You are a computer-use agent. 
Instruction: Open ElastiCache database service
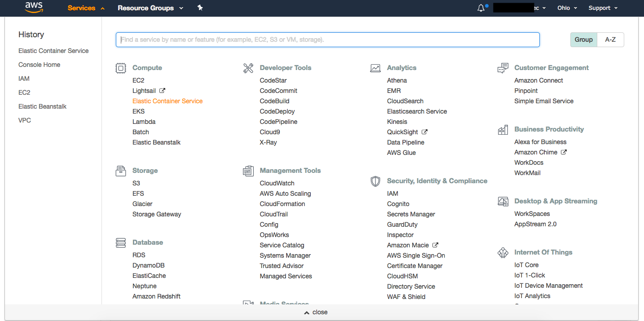pyautogui.click(x=149, y=276)
